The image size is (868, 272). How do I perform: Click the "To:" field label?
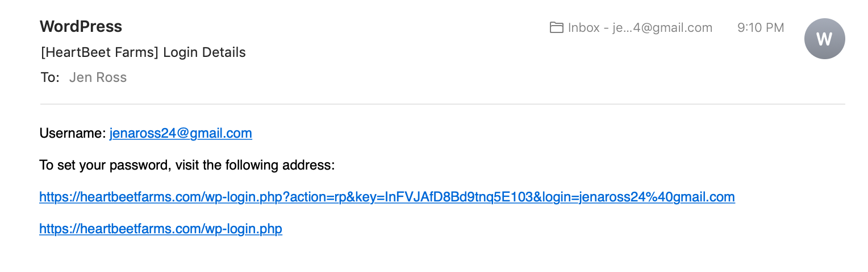click(x=50, y=77)
